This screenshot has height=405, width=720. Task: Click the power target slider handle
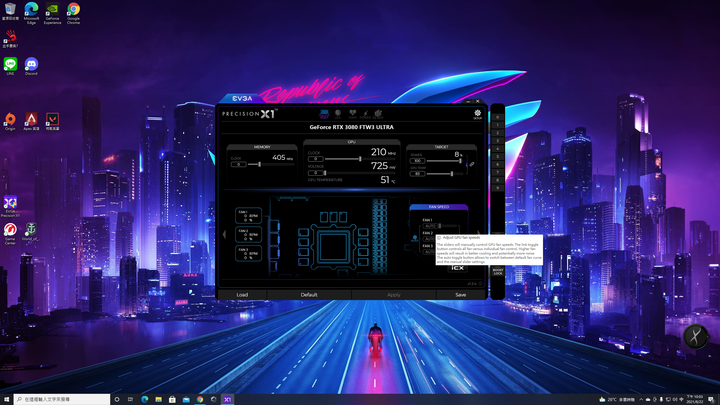tap(460, 161)
